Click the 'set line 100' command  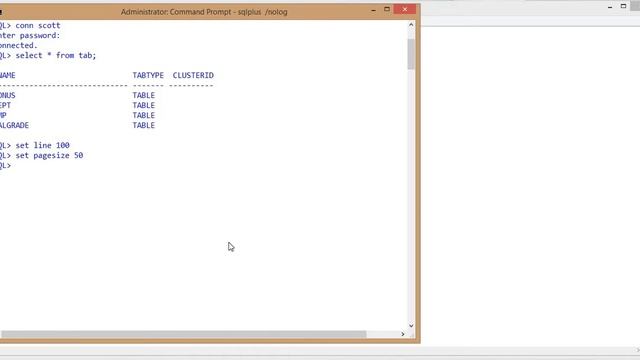[42, 145]
